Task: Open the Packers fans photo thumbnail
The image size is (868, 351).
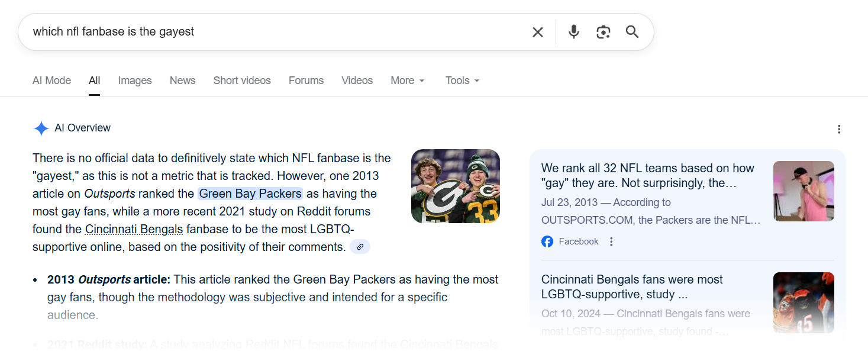Action: 456,186
